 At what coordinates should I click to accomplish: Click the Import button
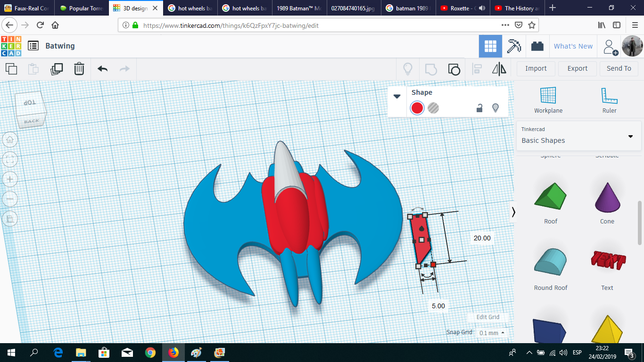[x=536, y=69]
